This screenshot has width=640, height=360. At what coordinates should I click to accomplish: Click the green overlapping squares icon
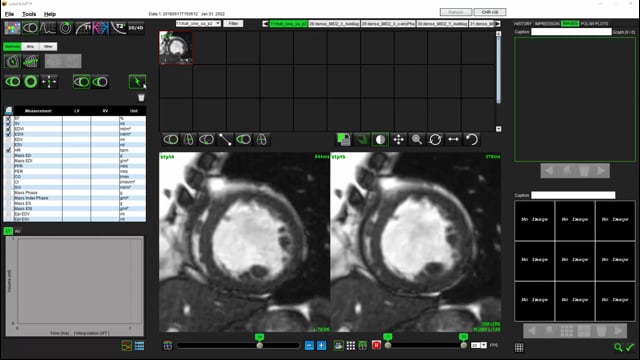tap(343, 140)
